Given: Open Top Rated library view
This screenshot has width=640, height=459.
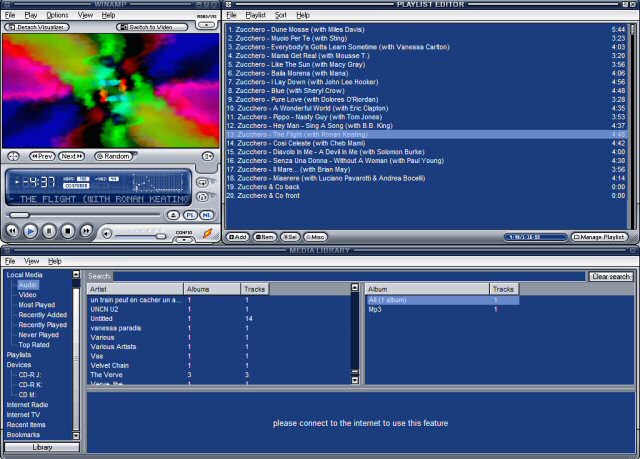Looking at the screenshot, I should click(x=34, y=345).
